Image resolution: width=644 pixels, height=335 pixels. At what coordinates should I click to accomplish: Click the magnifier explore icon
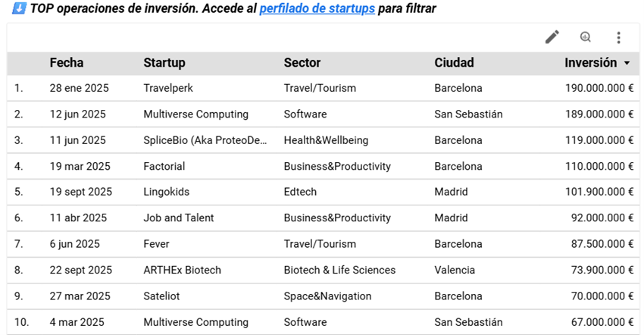pos(586,37)
